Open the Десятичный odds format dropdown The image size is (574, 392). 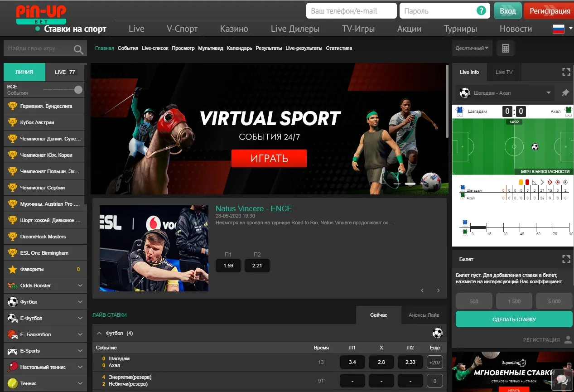(473, 48)
